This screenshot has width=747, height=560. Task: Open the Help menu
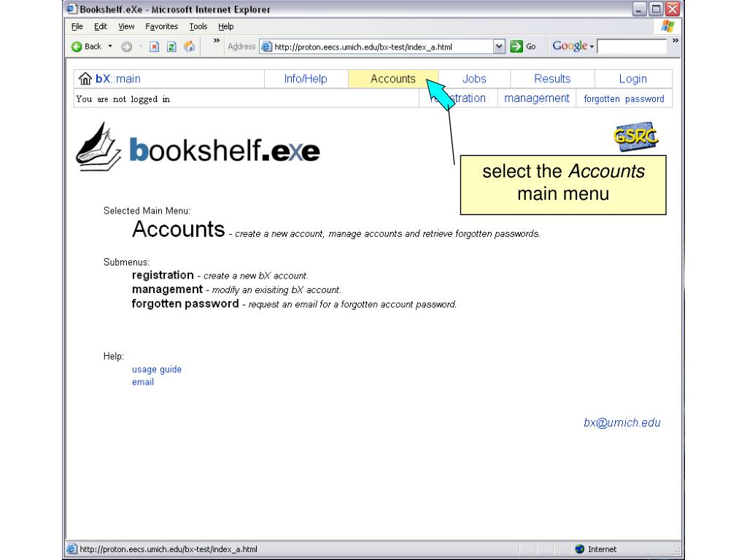click(226, 26)
